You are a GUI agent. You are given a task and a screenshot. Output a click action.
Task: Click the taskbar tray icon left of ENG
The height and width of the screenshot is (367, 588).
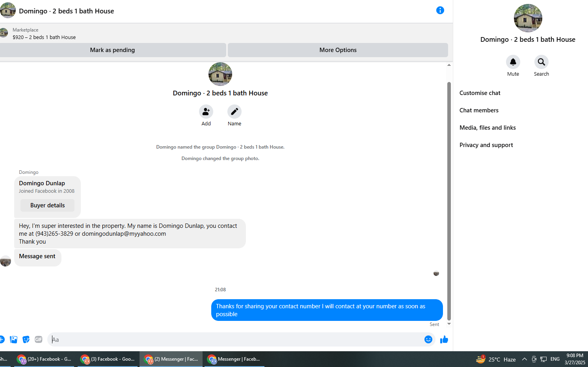(x=543, y=359)
